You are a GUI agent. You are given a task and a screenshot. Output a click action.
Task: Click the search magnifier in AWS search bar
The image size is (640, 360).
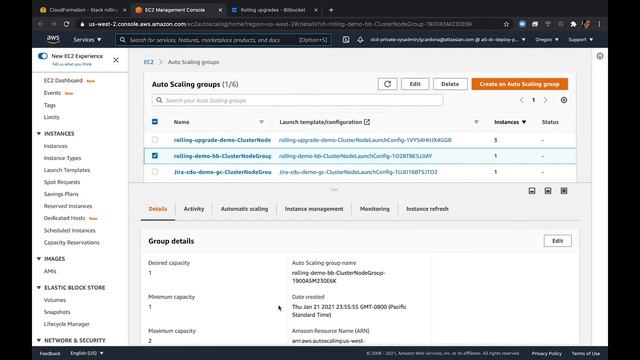tap(122, 40)
